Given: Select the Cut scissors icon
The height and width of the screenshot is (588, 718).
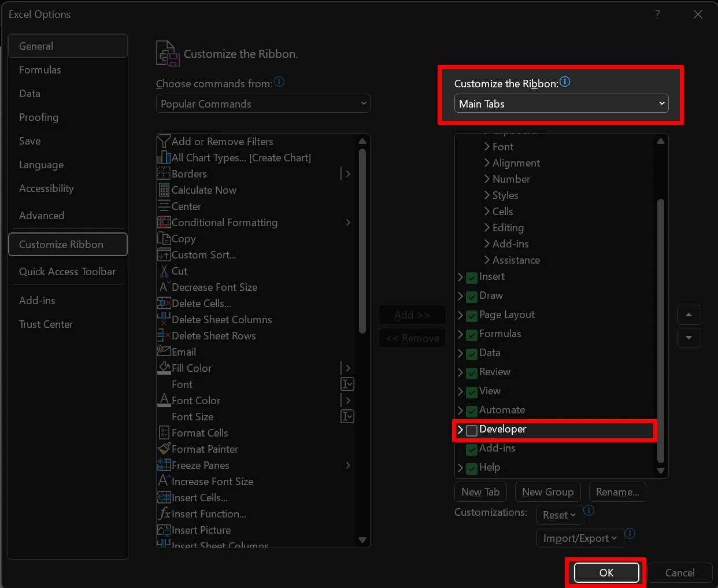Looking at the screenshot, I should pos(164,271).
